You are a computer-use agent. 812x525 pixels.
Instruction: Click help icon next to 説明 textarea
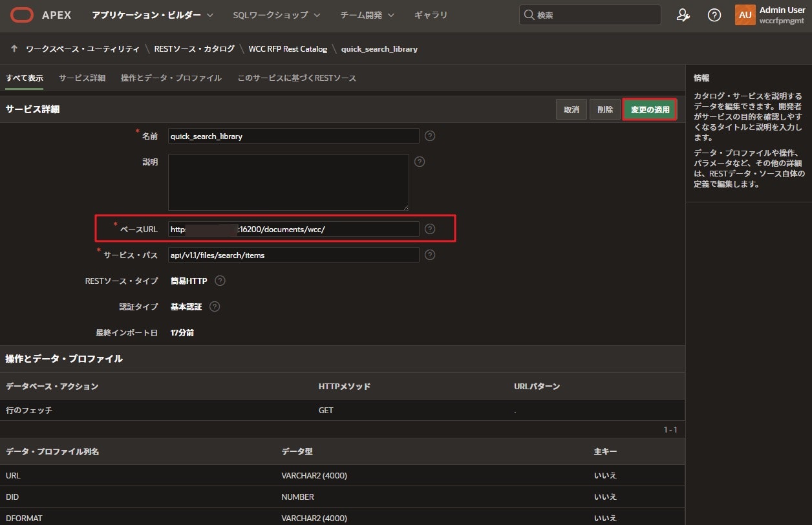(x=420, y=162)
